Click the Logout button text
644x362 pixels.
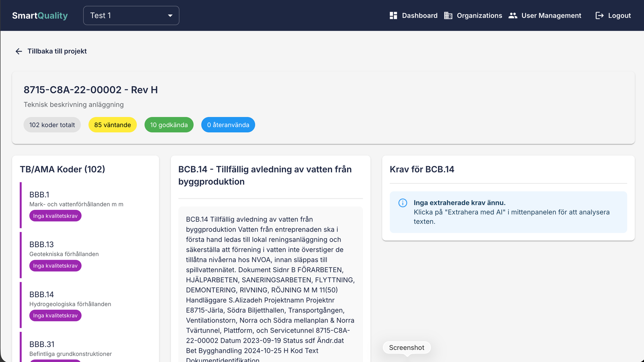(x=619, y=15)
